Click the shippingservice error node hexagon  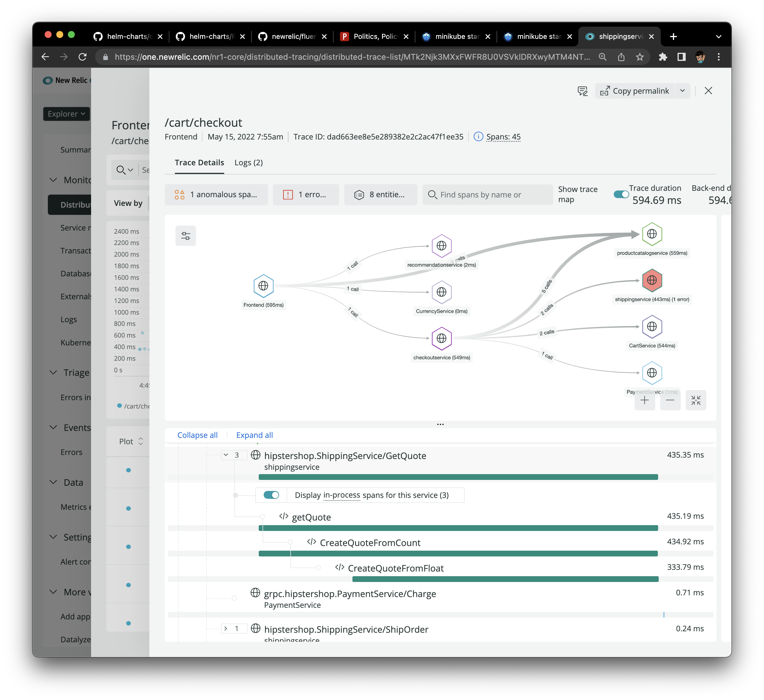[x=652, y=280]
